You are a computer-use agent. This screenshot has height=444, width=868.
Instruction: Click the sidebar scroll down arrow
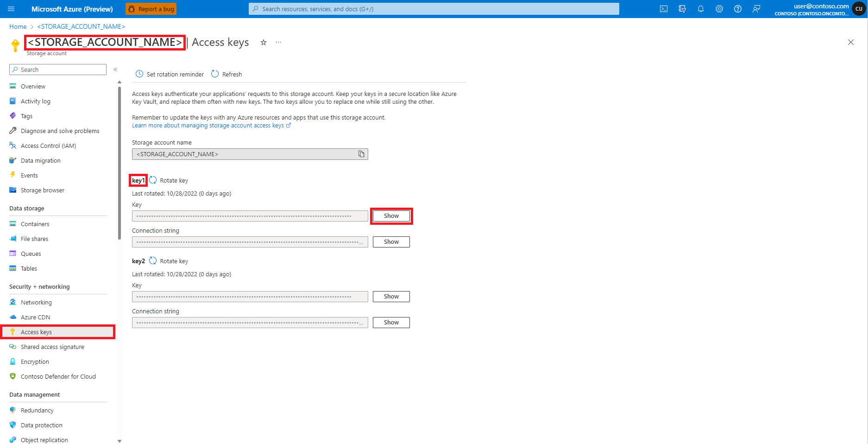point(120,441)
